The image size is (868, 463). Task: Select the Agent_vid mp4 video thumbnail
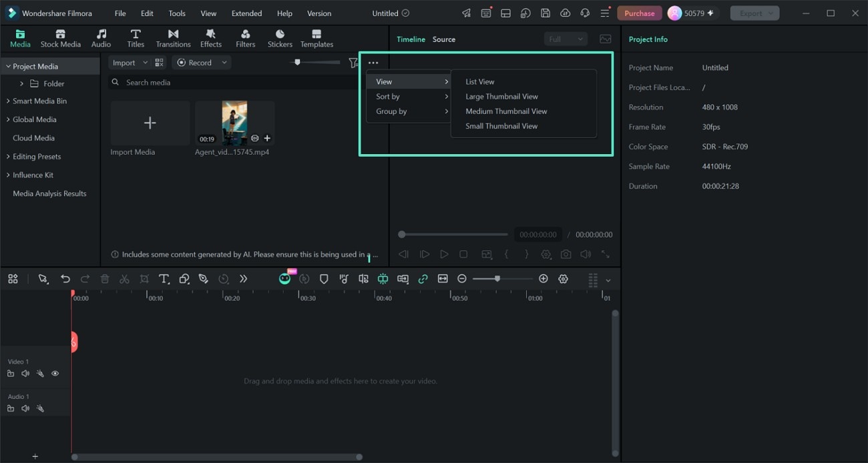coord(234,123)
